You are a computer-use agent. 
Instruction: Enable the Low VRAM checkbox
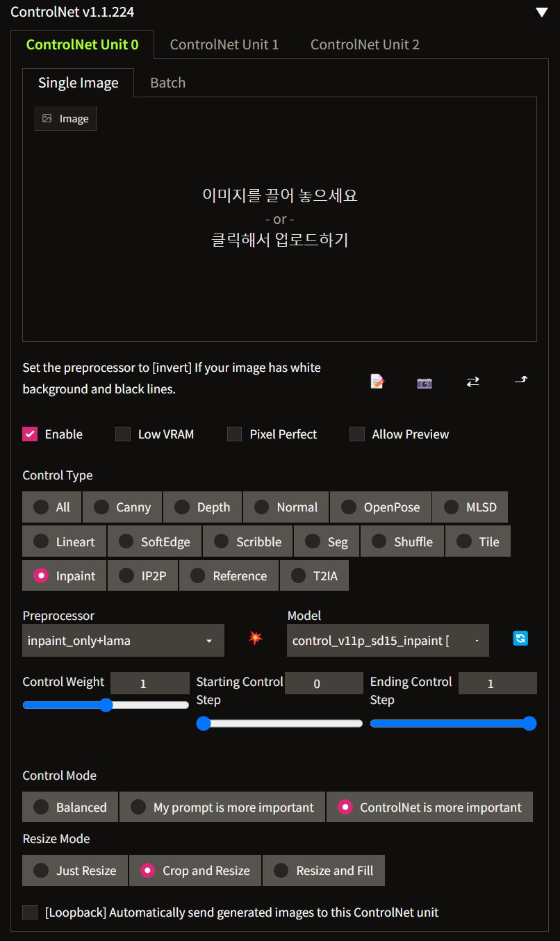coord(123,434)
